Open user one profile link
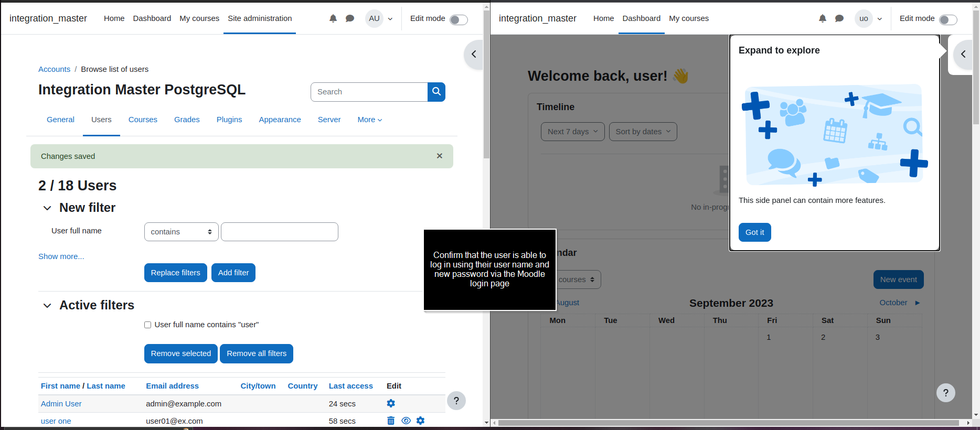The width and height of the screenshot is (980, 430). click(x=56, y=421)
